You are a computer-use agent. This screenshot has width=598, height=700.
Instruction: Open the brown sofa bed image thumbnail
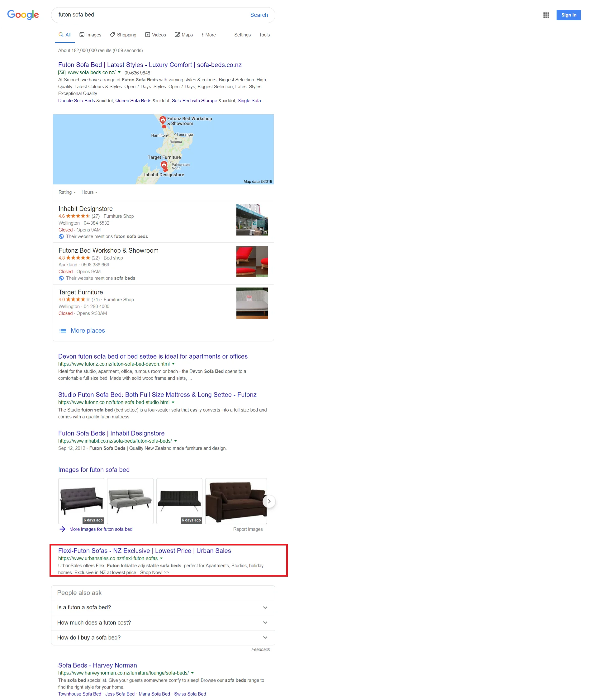coord(236,501)
